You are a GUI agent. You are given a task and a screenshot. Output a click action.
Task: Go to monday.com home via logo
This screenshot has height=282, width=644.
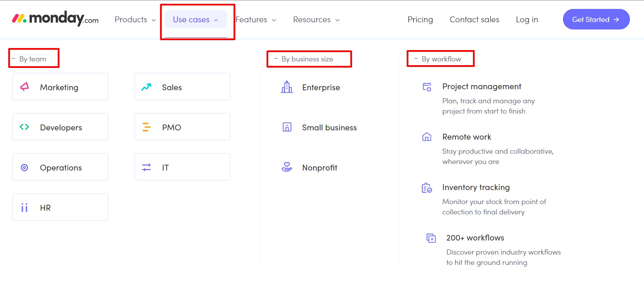coord(55,19)
